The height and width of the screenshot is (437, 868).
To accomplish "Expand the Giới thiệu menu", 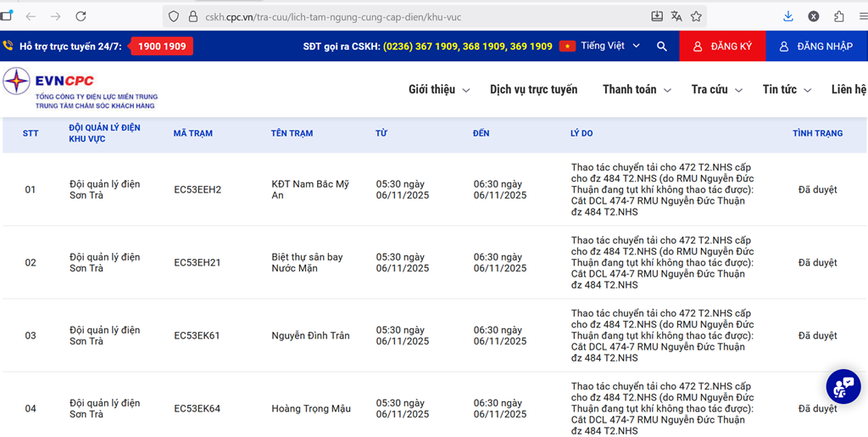I will pos(438,89).
